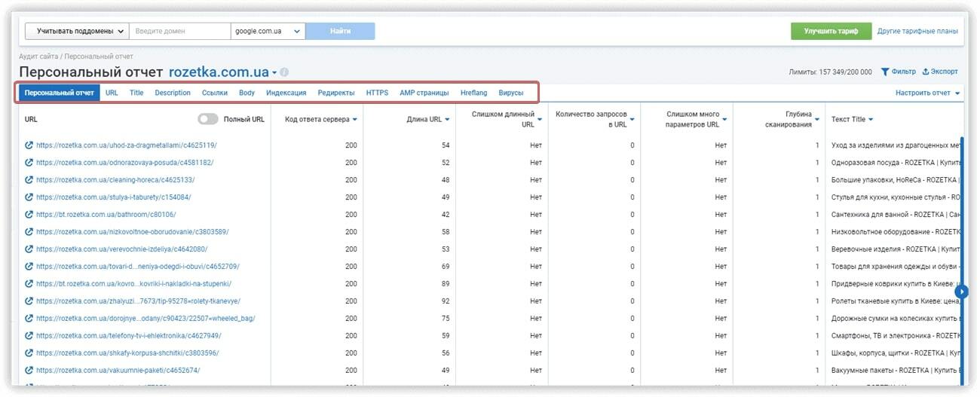This screenshot has height=397, width=980.
Task: Switch to the HTTPS tab
Action: 377,93
